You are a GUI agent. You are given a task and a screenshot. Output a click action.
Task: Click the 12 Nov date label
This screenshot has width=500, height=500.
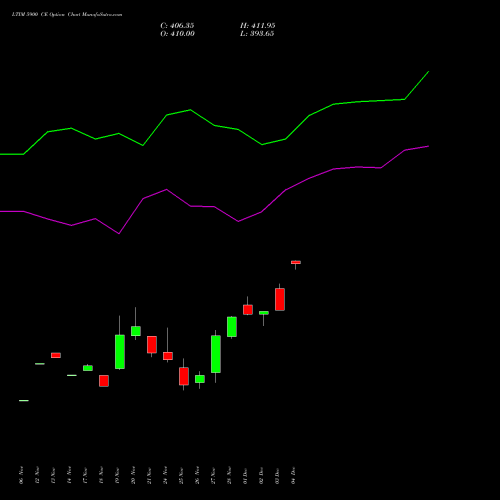click(x=37, y=475)
